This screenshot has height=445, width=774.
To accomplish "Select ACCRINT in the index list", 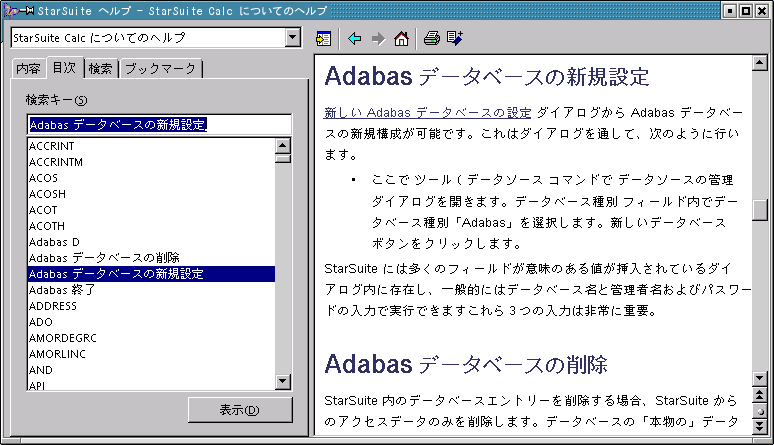I will click(151, 146).
